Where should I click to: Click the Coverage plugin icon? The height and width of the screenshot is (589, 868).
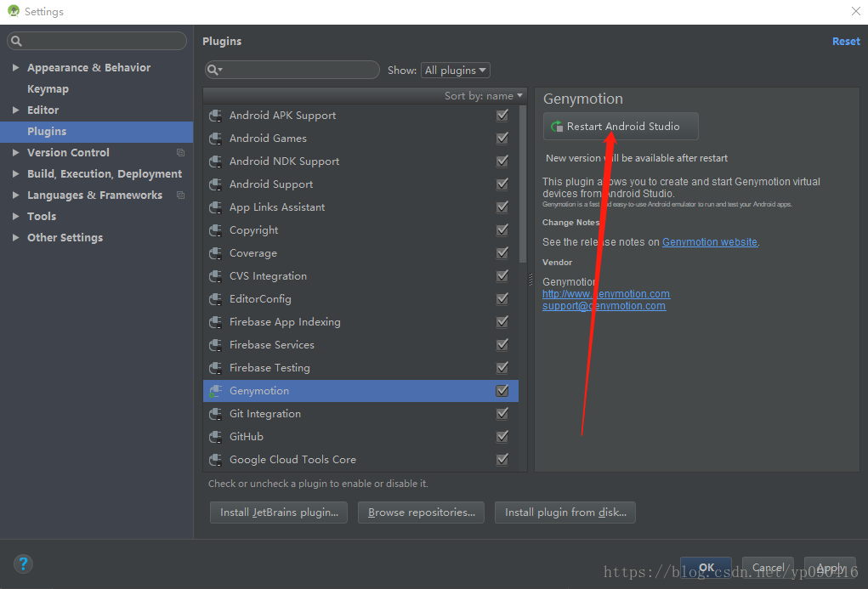click(215, 253)
